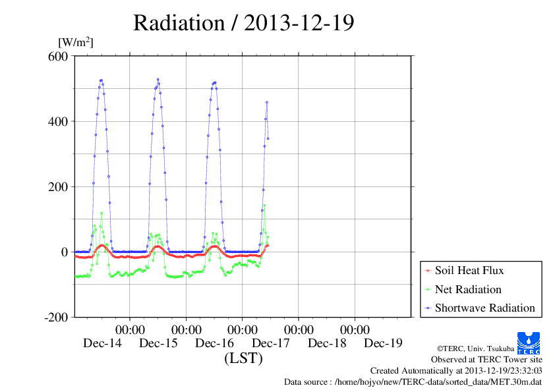Click the 'Dec-16' date label
This screenshot has height=392, width=555.
point(214,343)
